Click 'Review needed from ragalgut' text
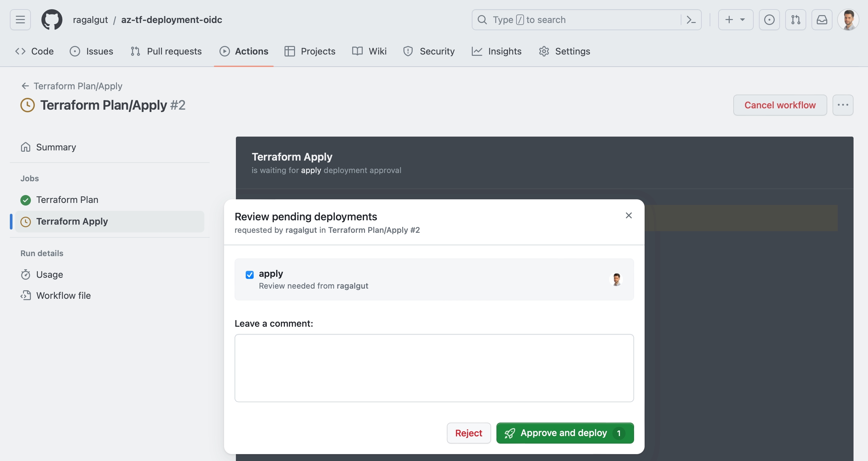868x461 pixels. point(313,286)
